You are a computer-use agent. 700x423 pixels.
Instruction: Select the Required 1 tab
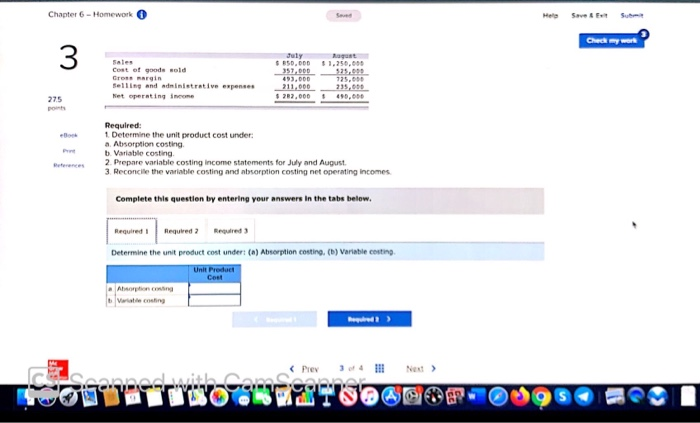131,231
